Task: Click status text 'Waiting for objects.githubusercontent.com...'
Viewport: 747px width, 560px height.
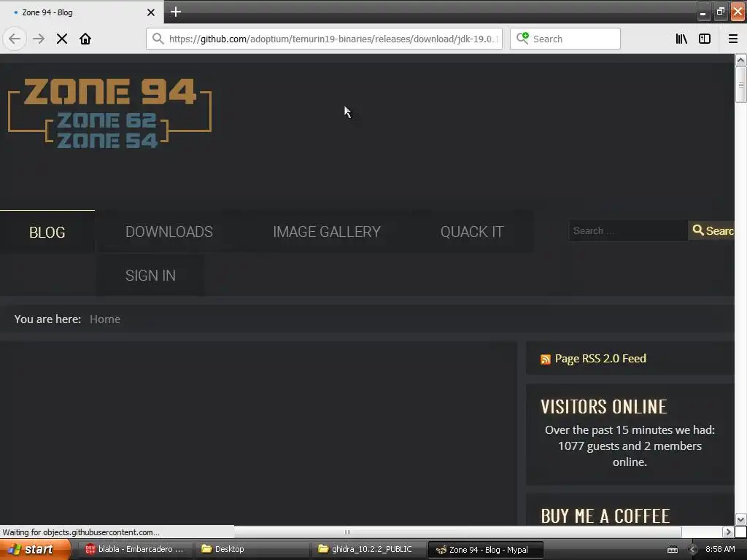Action: (81, 532)
